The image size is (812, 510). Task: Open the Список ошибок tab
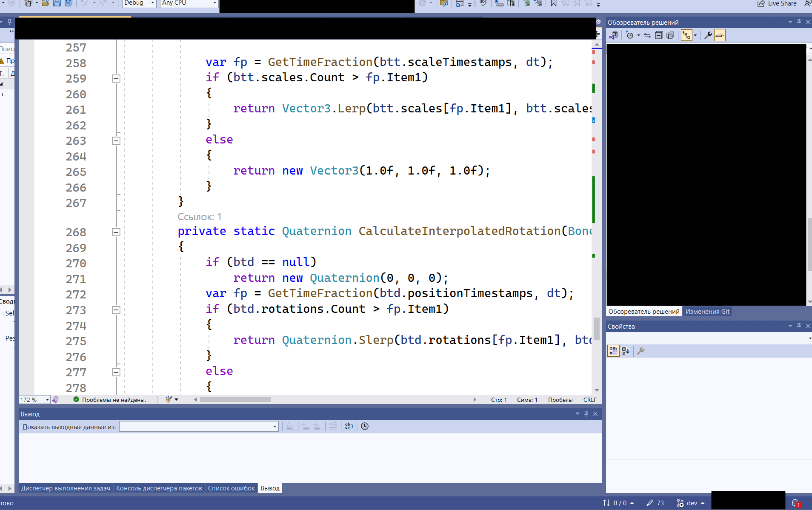tap(231, 488)
